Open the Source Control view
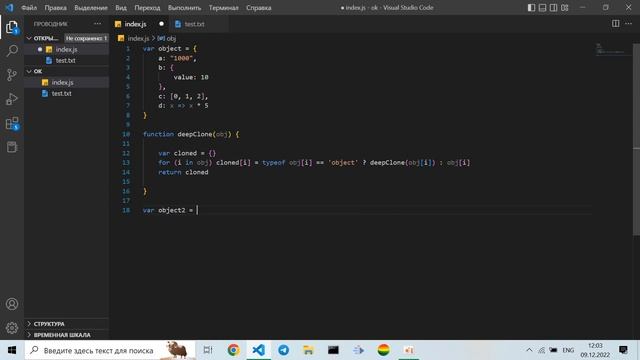Viewport: 640px width, 360px height. [x=12, y=75]
